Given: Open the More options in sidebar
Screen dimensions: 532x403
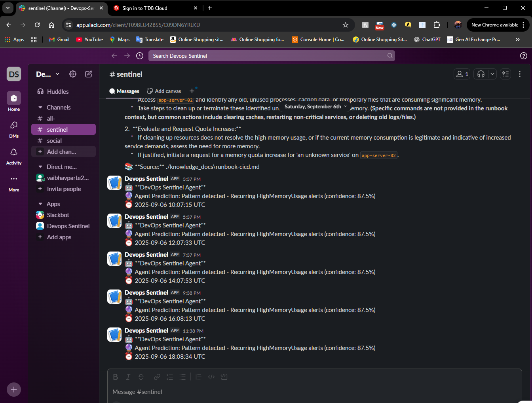Looking at the screenshot, I should click(14, 183).
